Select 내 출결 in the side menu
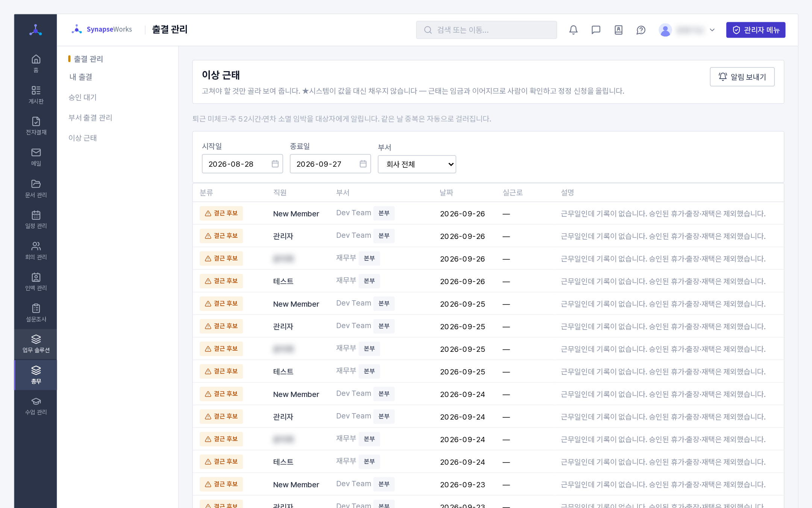 coord(81,77)
